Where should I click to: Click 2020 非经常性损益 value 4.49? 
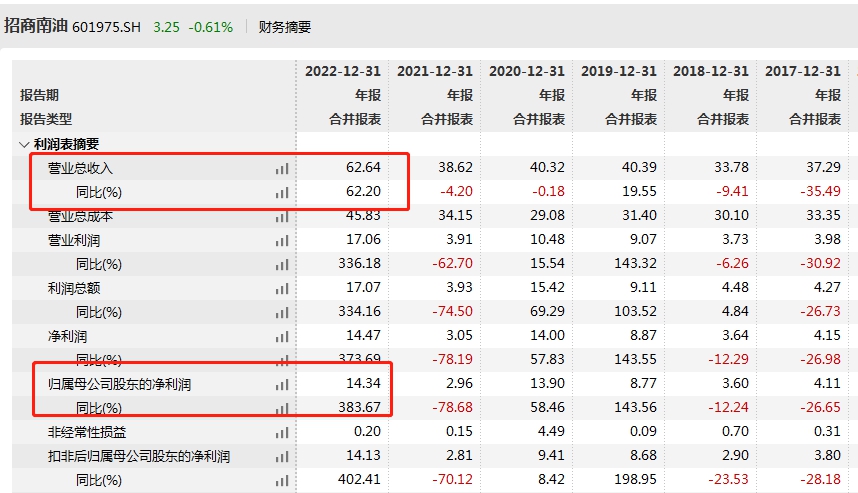coord(551,432)
